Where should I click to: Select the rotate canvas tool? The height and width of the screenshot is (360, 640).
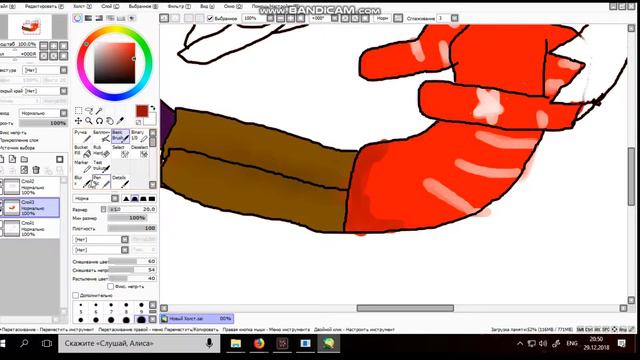[x=99, y=121]
